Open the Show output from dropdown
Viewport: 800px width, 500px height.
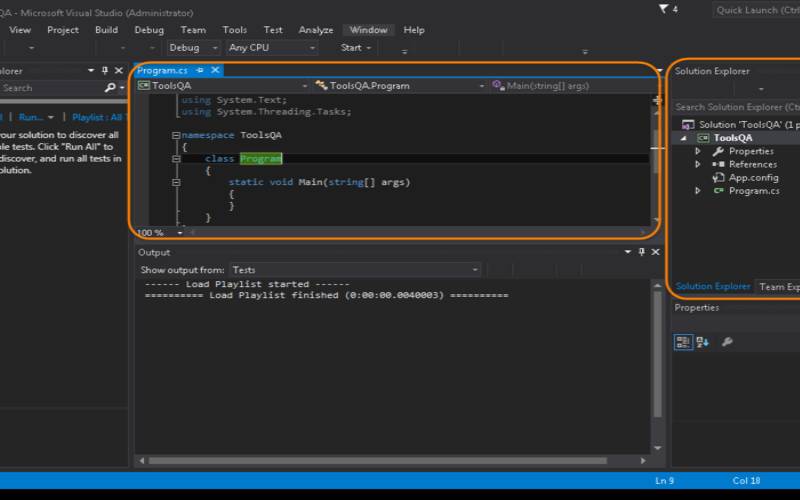click(x=355, y=270)
